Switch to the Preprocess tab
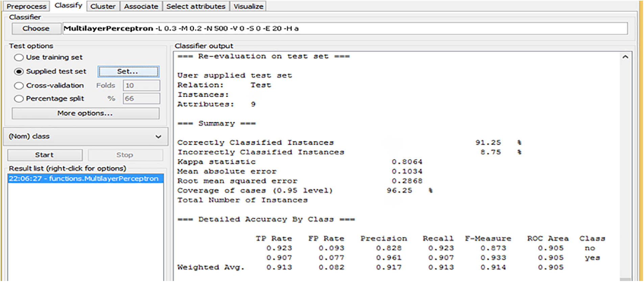The image size is (644, 282). coord(26,6)
